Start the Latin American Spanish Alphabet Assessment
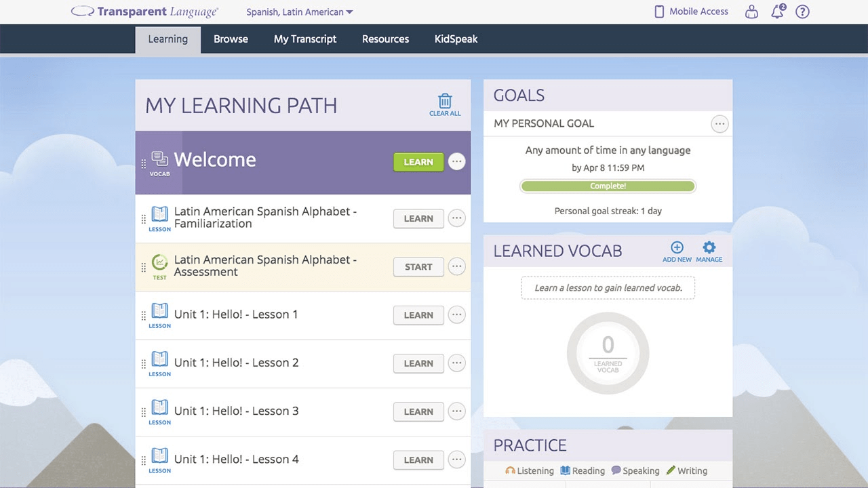 click(418, 267)
